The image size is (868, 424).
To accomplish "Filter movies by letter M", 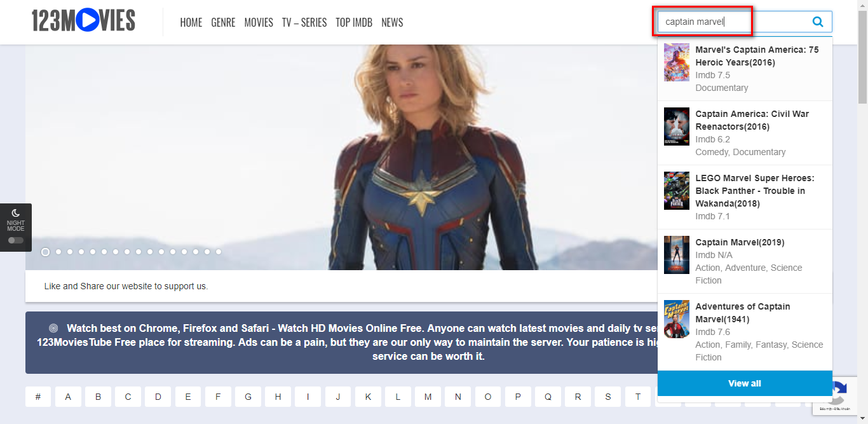I will click(x=428, y=397).
